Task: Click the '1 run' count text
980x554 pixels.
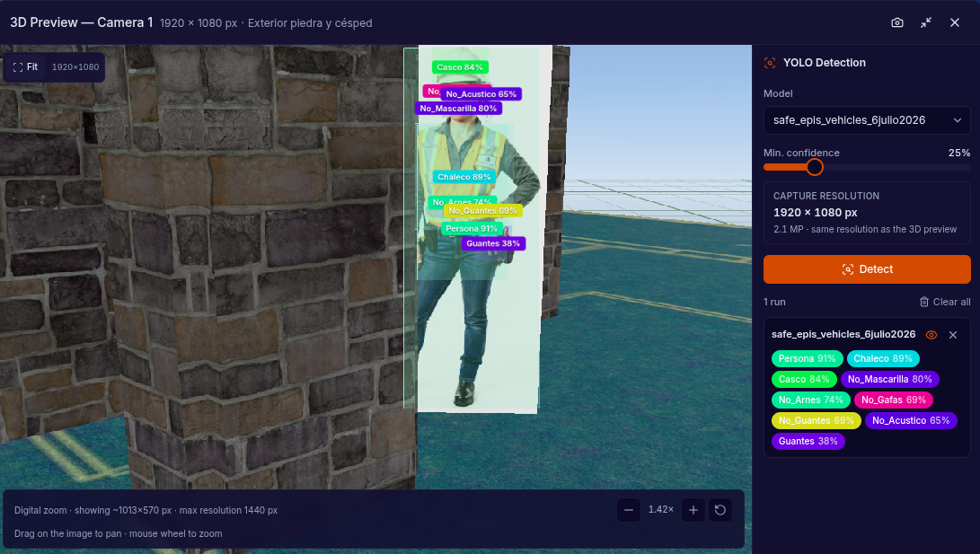Action: [774, 302]
